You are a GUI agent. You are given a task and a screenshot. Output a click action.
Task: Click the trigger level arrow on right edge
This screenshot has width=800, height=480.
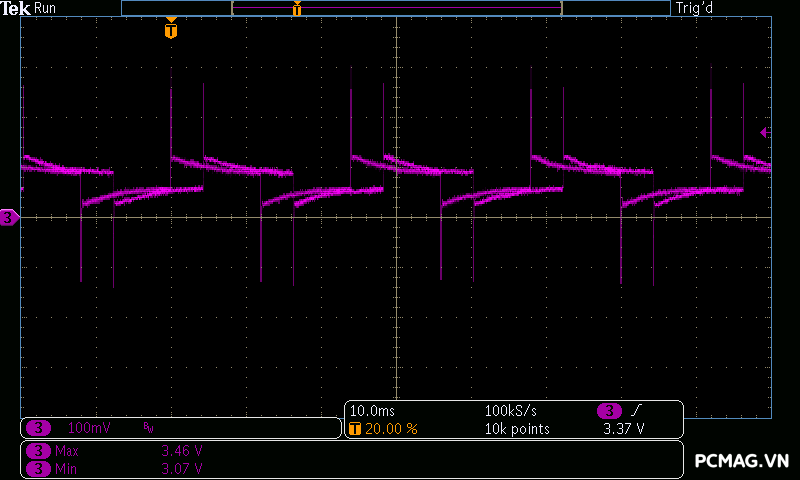(766, 132)
